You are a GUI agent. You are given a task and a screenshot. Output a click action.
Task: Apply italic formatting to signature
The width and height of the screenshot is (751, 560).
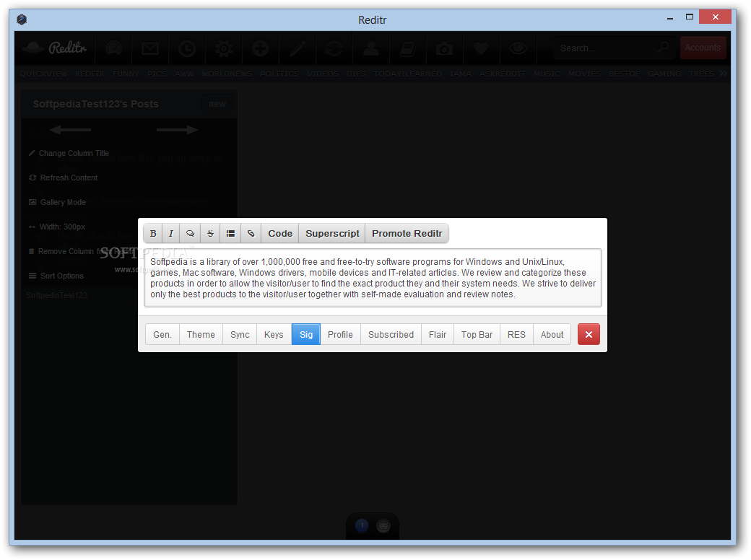coord(171,234)
